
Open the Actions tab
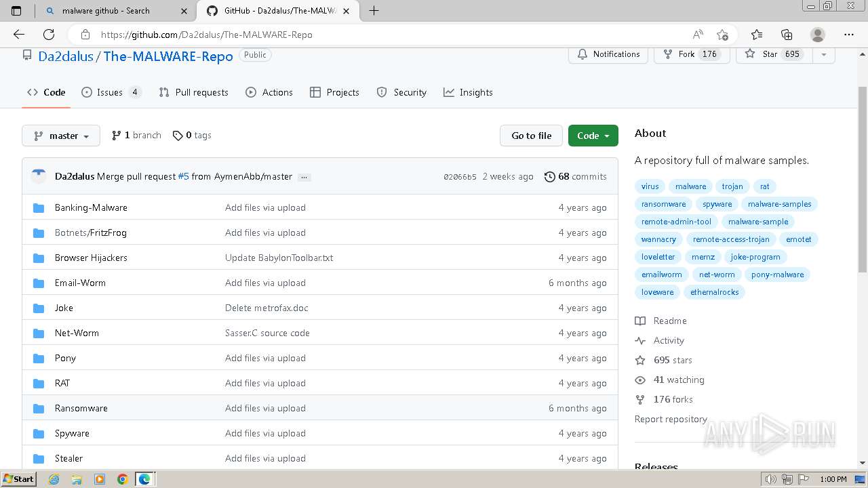(x=269, y=92)
